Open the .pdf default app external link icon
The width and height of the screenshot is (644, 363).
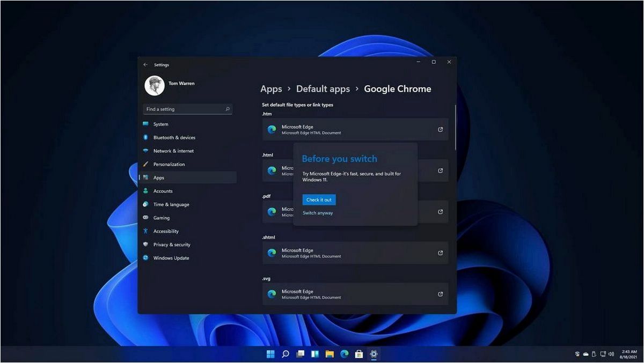pos(441,211)
